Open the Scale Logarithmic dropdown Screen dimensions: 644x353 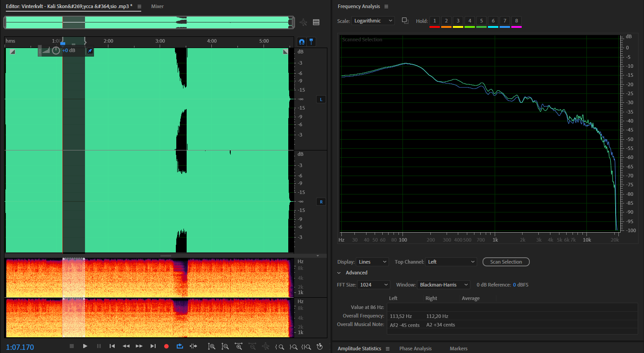[x=373, y=21]
